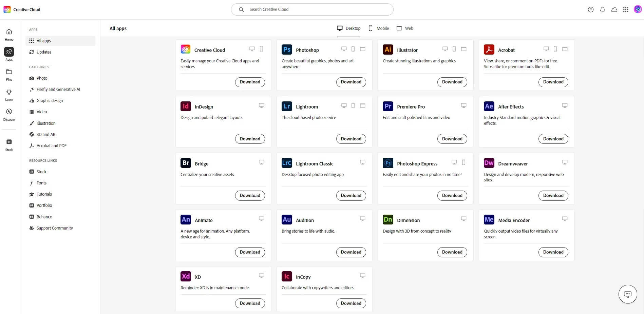Viewport: 644px width, 314px height.
Task: Select the Graphic design category
Action: point(60,100)
